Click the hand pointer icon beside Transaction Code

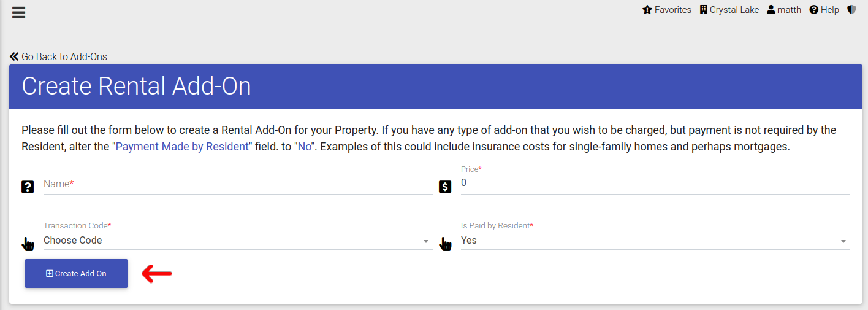28,244
